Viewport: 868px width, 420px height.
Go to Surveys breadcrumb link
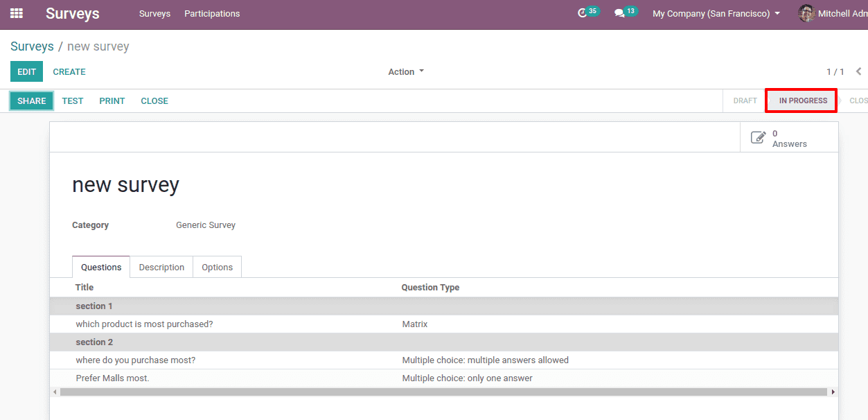[x=32, y=46]
